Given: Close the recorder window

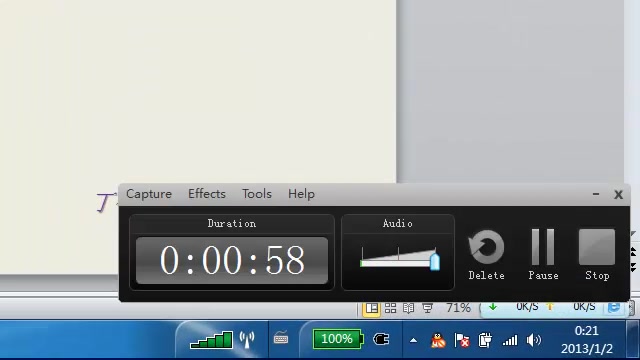Looking at the screenshot, I should (x=618, y=195).
